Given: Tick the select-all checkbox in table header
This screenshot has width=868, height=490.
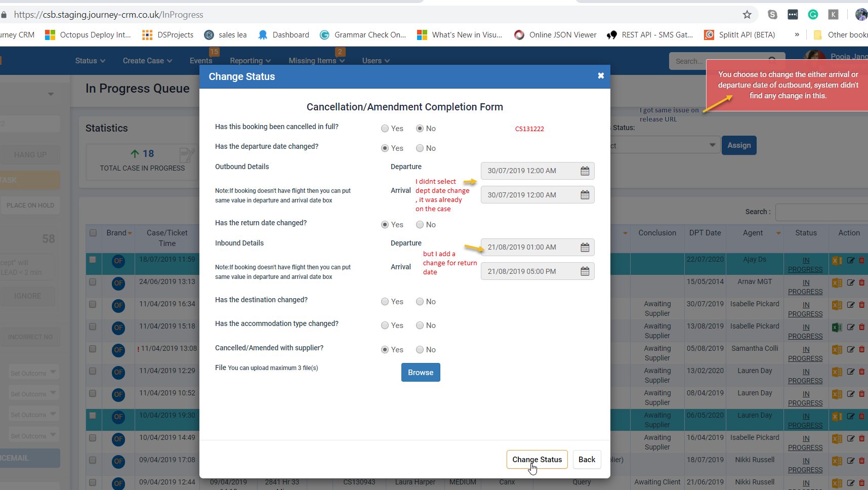Looking at the screenshot, I should pyautogui.click(x=93, y=233).
